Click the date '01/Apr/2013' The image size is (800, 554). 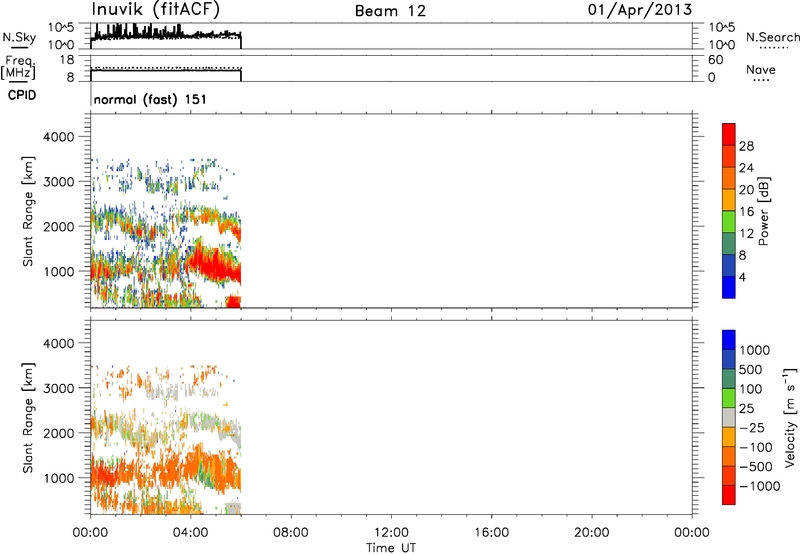[x=640, y=10]
